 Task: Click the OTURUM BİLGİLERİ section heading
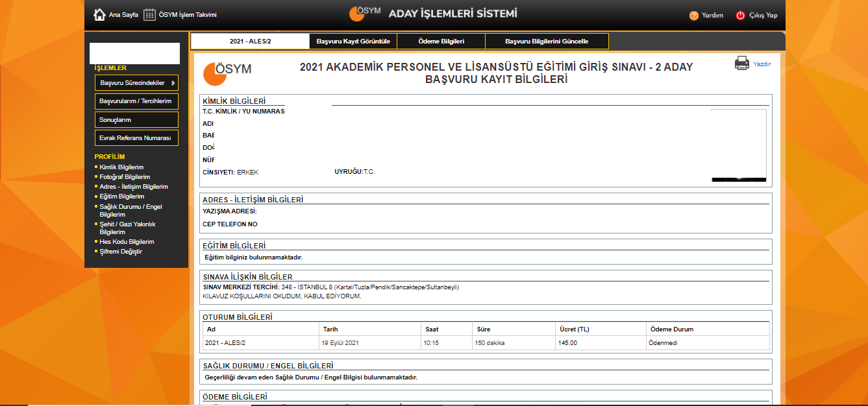pyautogui.click(x=238, y=317)
